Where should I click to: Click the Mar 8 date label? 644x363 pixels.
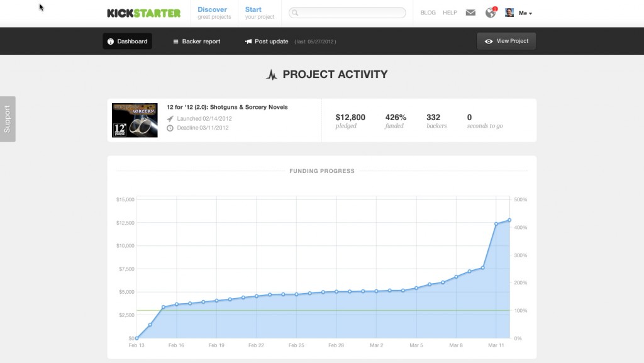456,345
